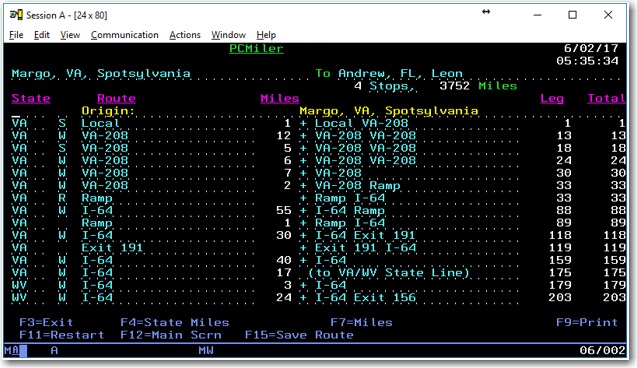The image size is (637, 368).
Task: Click F9=Print function key label
Action: [587, 323]
